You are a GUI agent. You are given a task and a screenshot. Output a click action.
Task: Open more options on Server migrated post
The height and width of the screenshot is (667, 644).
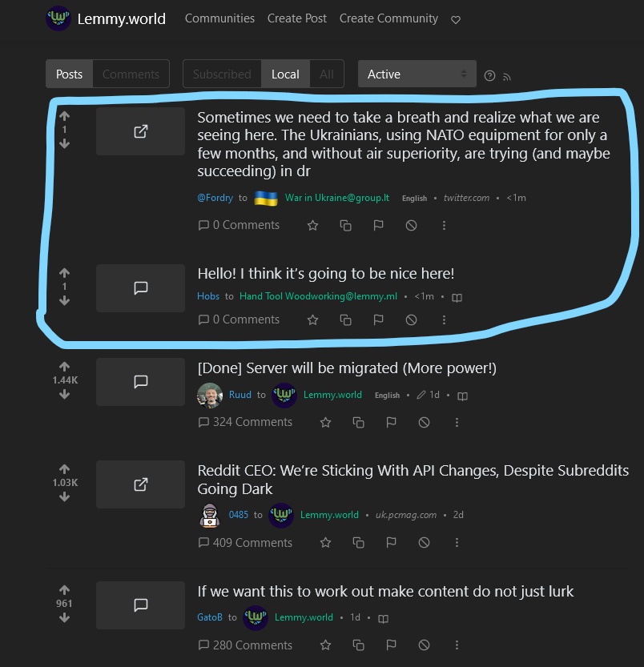pos(457,423)
